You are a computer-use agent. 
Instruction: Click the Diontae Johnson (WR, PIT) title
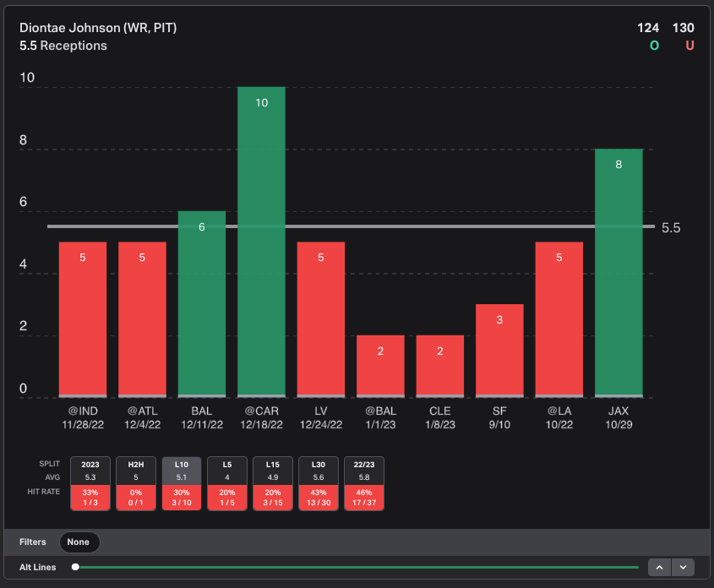coord(98,28)
